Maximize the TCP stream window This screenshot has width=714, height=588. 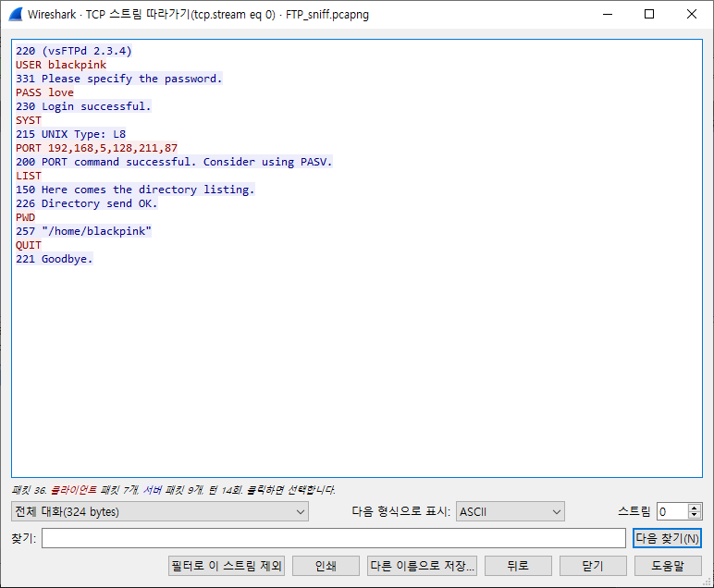tap(649, 14)
